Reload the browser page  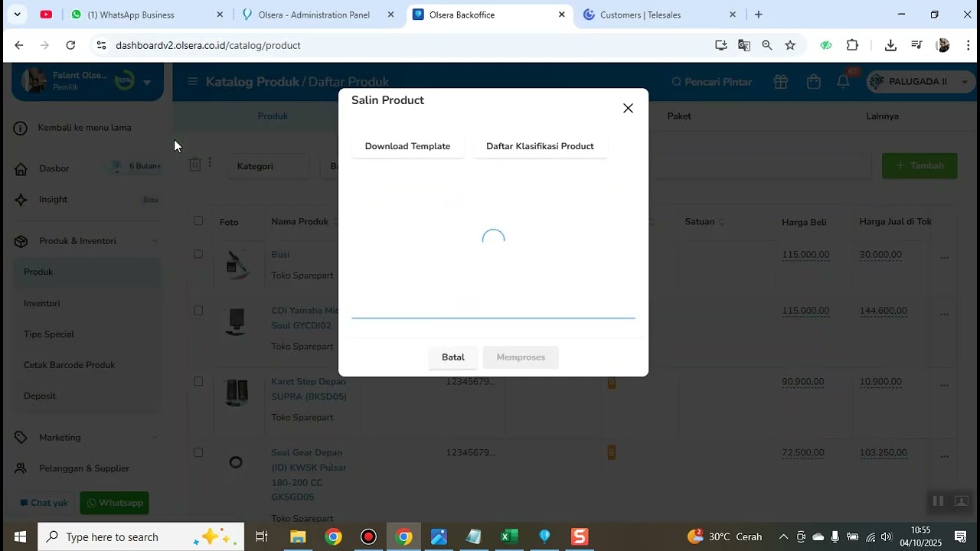pyautogui.click(x=70, y=45)
